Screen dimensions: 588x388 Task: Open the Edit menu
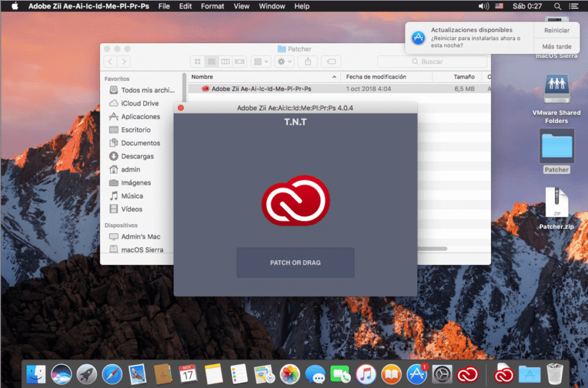point(185,6)
